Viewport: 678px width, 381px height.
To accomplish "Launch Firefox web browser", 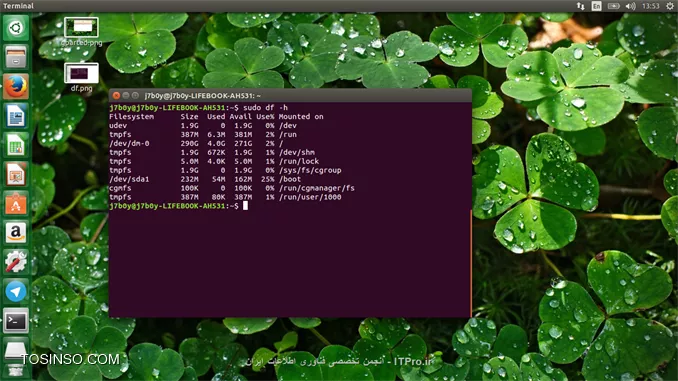I will pyautogui.click(x=16, y=86).
